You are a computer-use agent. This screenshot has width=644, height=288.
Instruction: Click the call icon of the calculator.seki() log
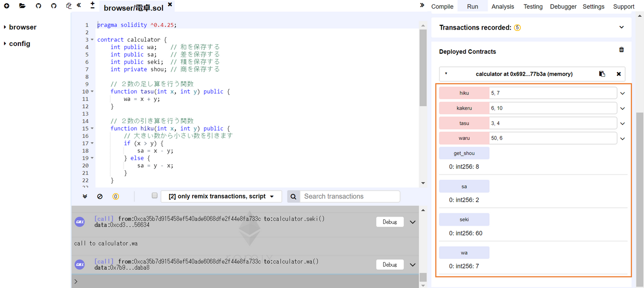point(80,222)
